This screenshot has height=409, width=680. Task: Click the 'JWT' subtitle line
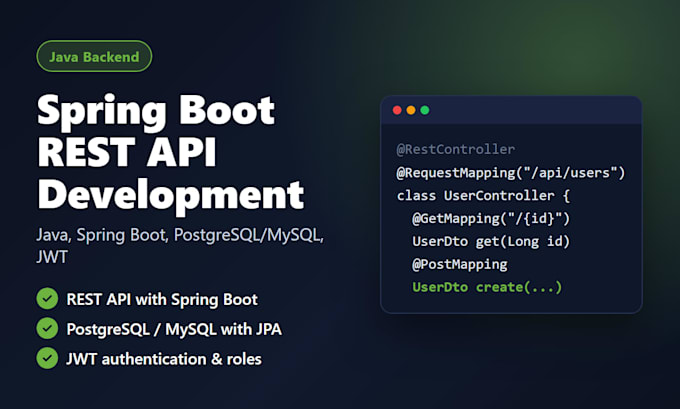point(52,257)
